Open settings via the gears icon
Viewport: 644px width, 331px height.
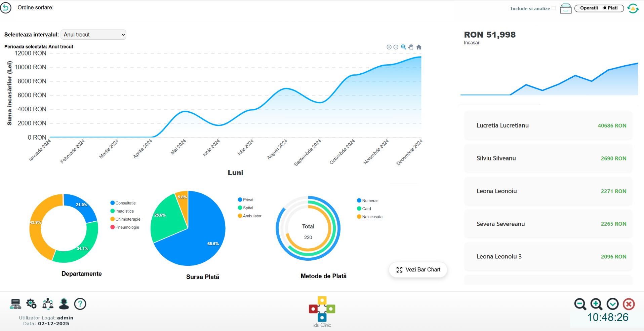[32, 303]
